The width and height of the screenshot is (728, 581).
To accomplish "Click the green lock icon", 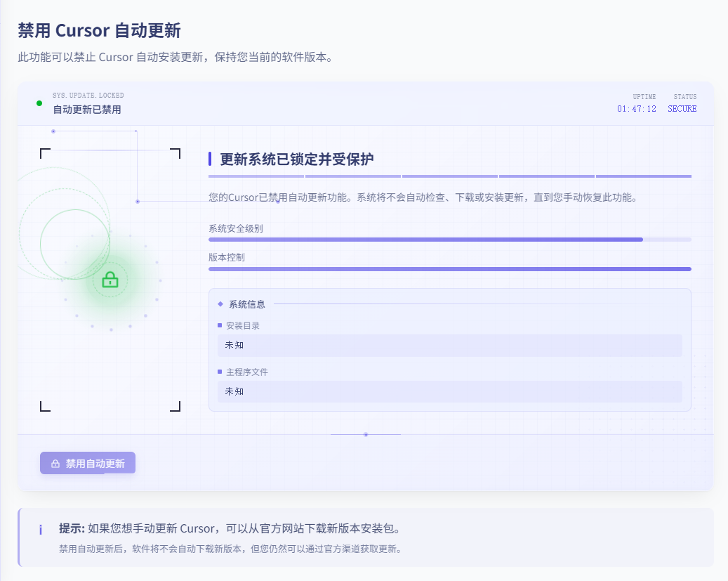I will coord(110,280).
